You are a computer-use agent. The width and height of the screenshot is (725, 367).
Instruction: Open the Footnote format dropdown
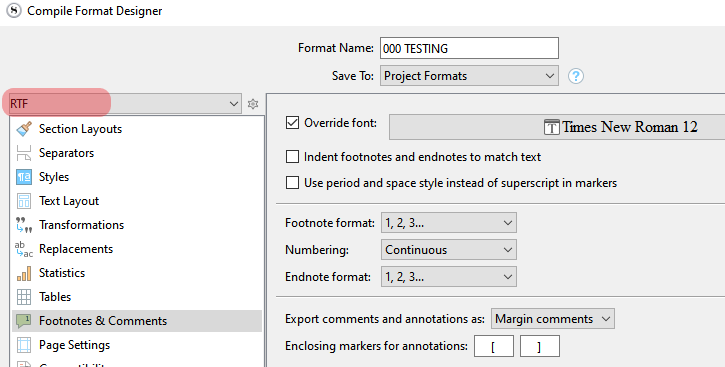449,223
